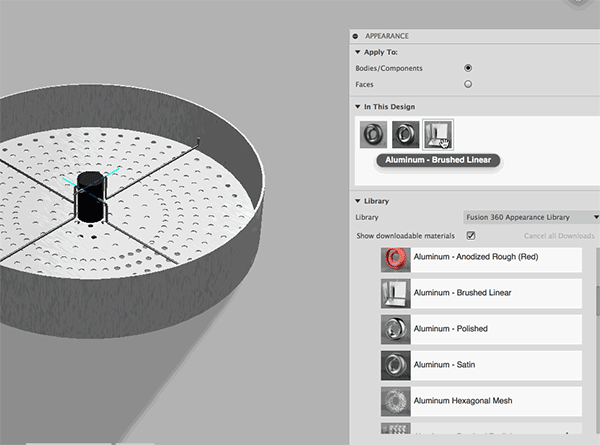600x445 pixels.
Task: Collapse the In This Design section
Action: pyautogui.click(x=357, y=107)
